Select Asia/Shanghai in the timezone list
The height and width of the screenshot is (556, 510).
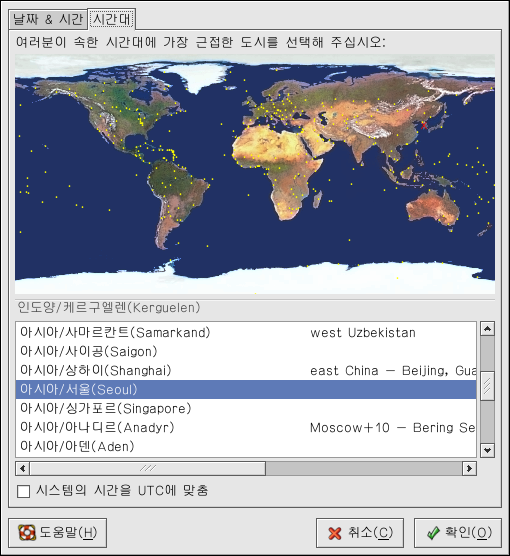pyautogui.click(x=246, y=371)
